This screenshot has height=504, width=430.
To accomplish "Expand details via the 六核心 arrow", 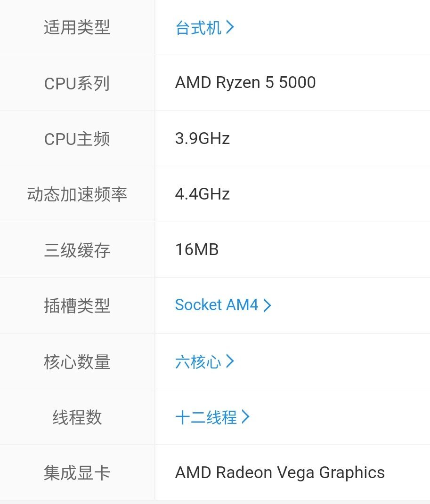I will pos(230,362).
